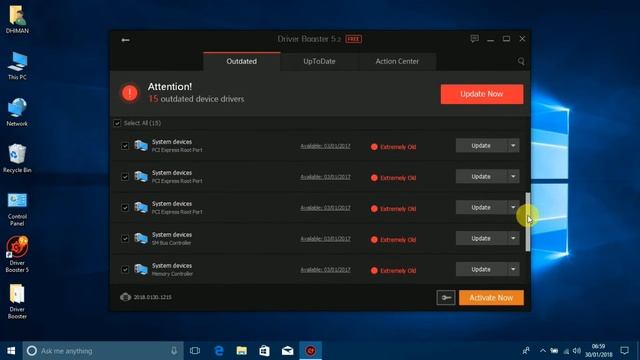The image size is (640, 360).
Task: Open the Mail app from the taskbar
Action: pyautogui.click(x=287, y=351)
